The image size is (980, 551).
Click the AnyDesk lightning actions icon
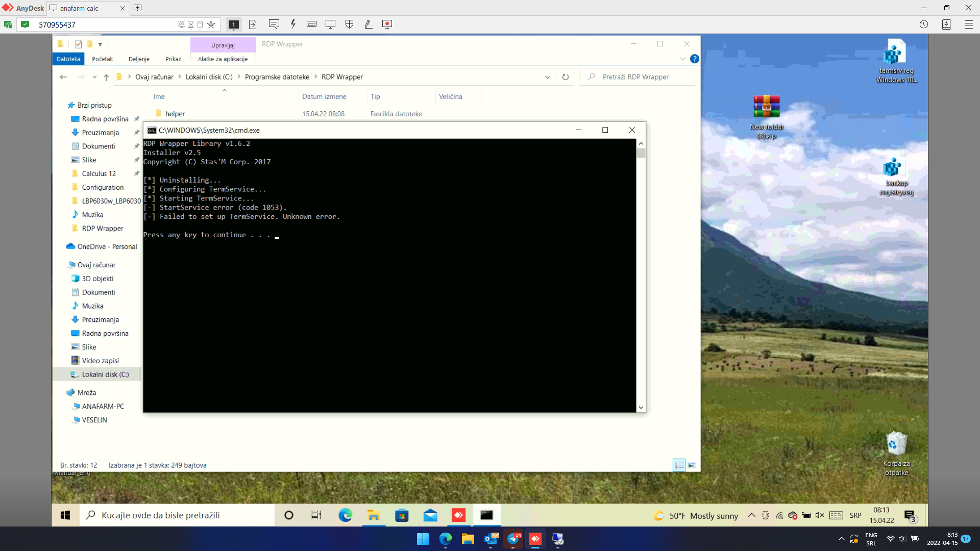293,24
